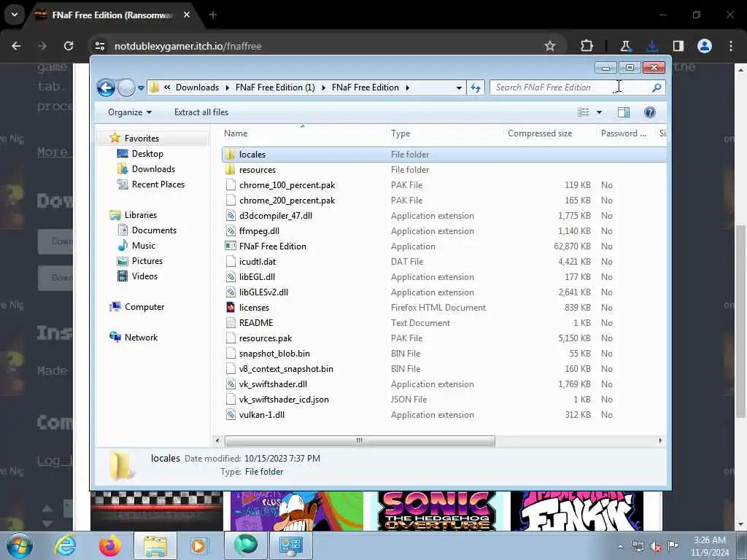Select FNaF Free Edition (1) in the breadcrumb
The height and width of the screenshot is (560, 747).
click(x=275, y=87)
